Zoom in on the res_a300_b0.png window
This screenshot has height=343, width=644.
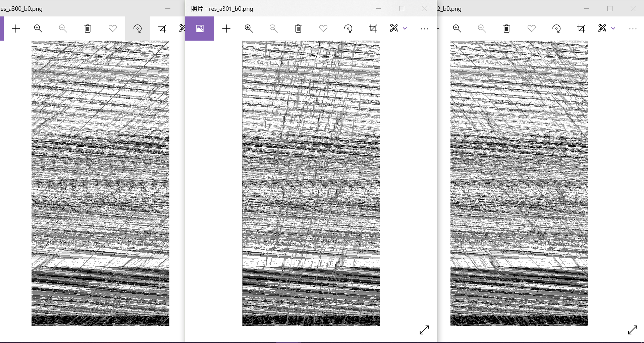pos(38,29)
